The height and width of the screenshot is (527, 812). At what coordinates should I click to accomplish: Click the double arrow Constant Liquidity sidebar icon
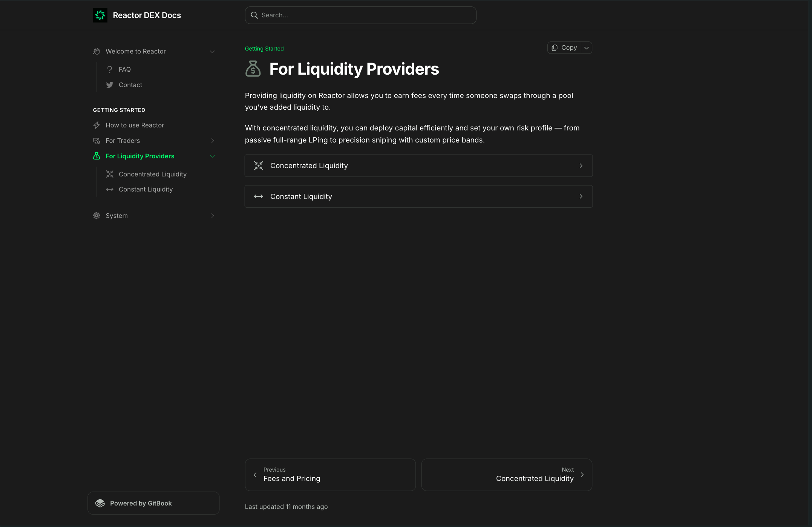click(x=110, y=189)
